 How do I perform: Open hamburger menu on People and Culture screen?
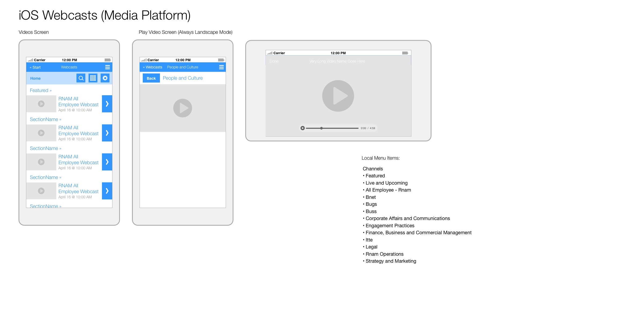coord(221,67)
